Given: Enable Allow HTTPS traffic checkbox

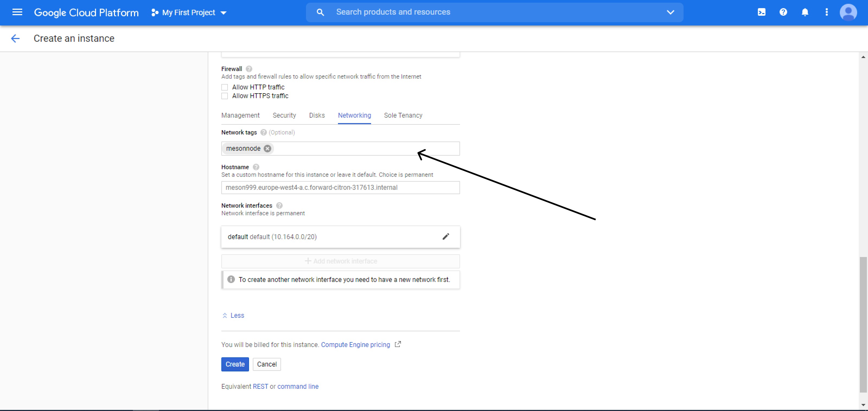Looking at the screenshot, I should click(x=225, y=96).
